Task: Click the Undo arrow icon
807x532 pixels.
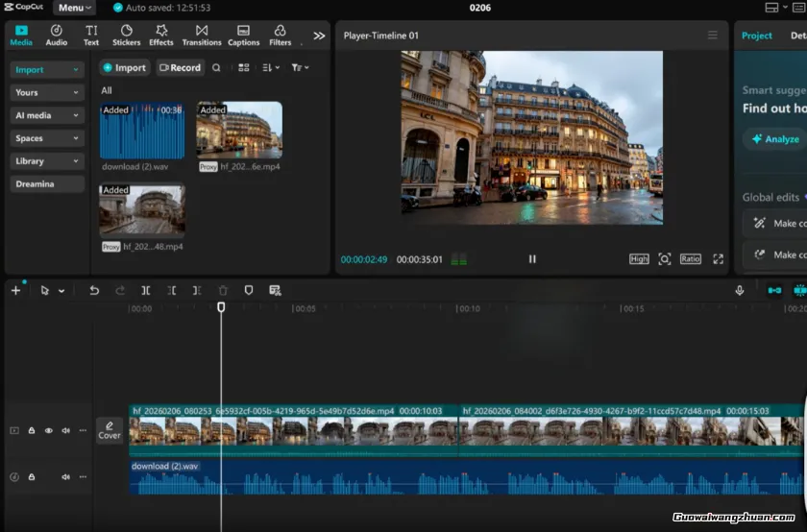Action: pos(94,290)
